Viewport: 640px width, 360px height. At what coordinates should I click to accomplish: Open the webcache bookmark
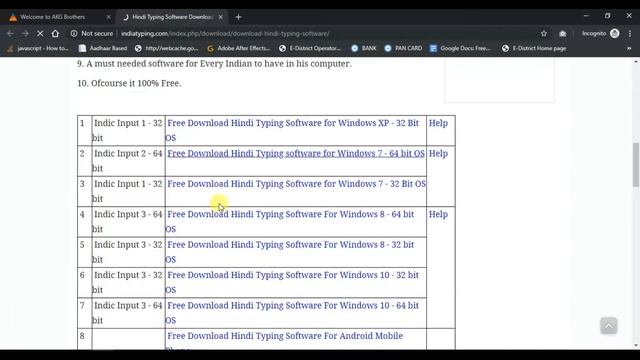click(x=167, y=48)
